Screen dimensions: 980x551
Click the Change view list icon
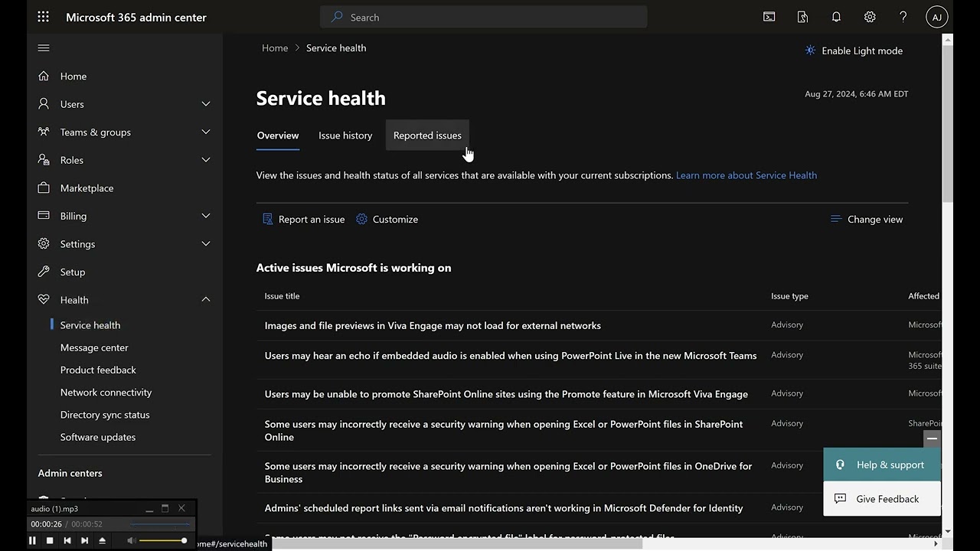836,219
